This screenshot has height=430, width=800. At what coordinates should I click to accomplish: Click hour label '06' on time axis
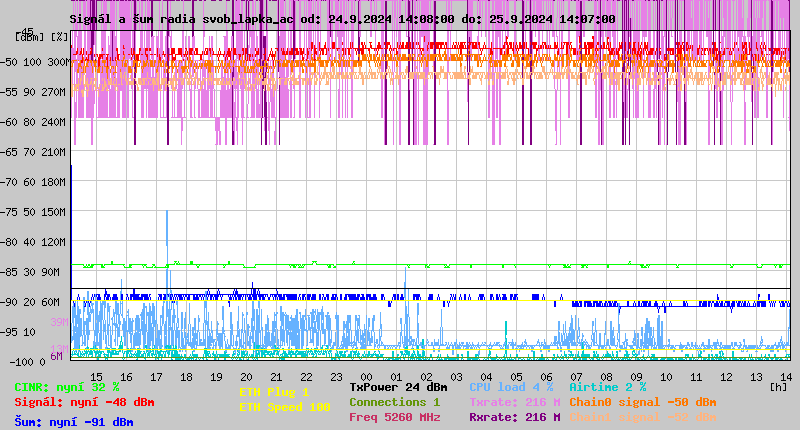(x=546, y=377)
